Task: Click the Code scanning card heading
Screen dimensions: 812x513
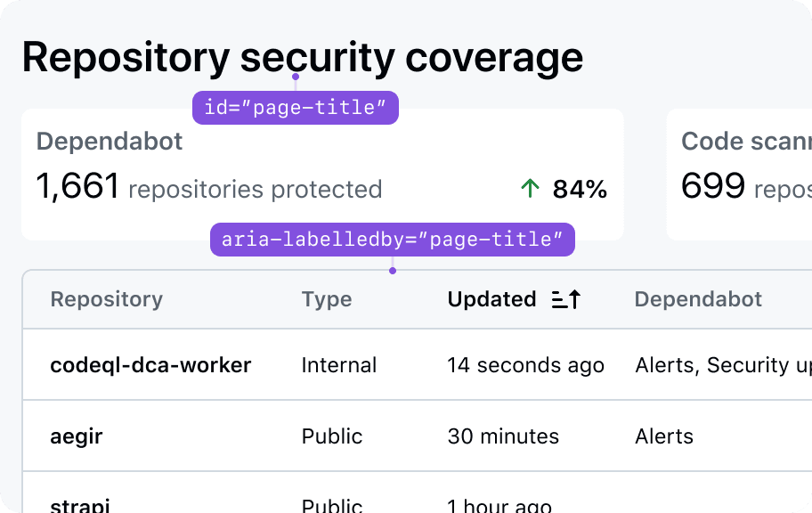Action: (746, 142)
